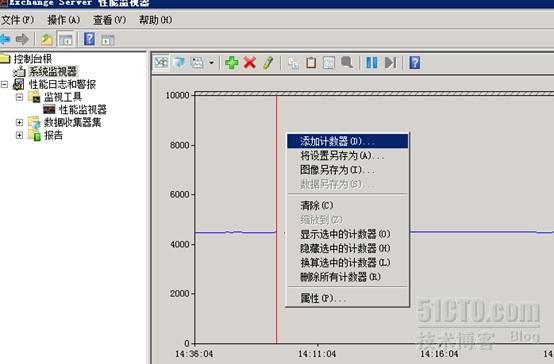Click the green plus Add counter icon
This screenshot has width=554, height=364.
pos(231,63)
